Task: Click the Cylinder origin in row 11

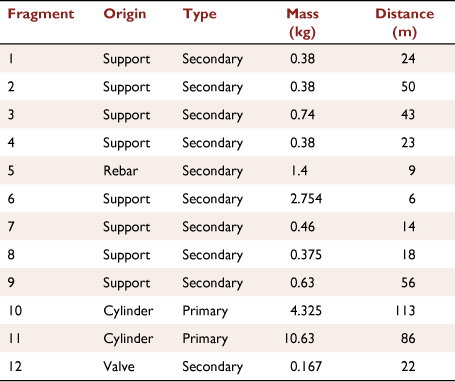Action: (x=128, y=339)
